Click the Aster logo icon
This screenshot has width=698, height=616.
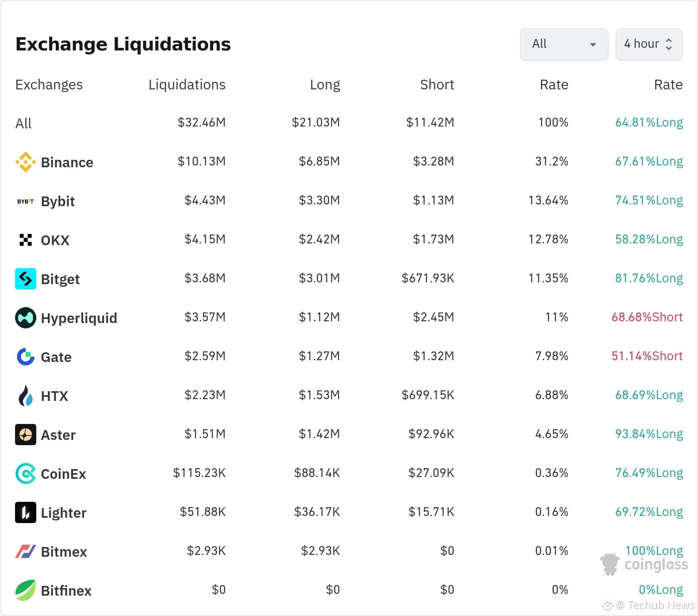tap(26, 435)
